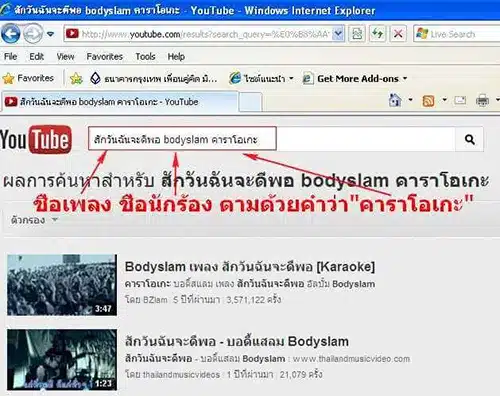Open the BZlam uploader channel link
The image size is (500, 396).
pos(155,300)
